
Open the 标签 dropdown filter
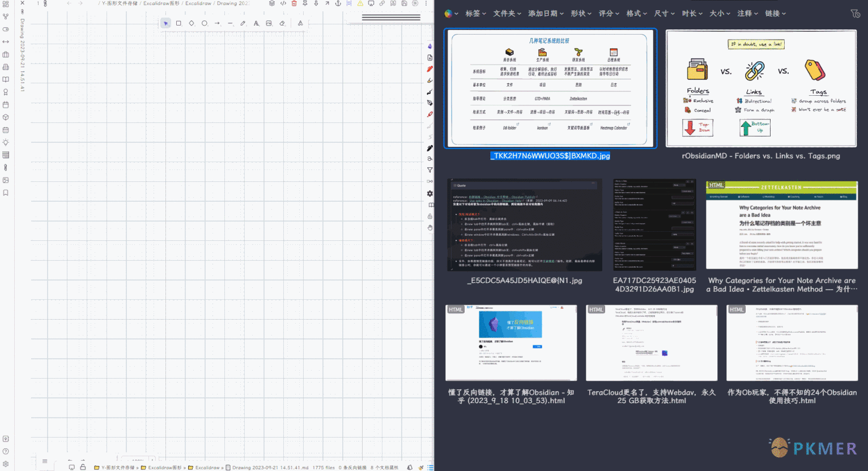point(476,13)
